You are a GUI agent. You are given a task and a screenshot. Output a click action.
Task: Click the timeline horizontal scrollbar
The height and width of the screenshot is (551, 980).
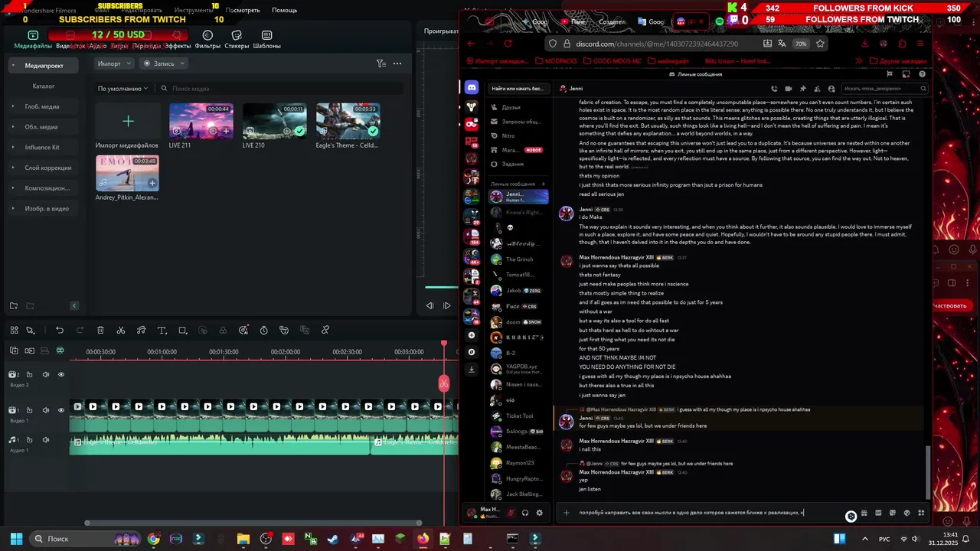pos(253,523)
